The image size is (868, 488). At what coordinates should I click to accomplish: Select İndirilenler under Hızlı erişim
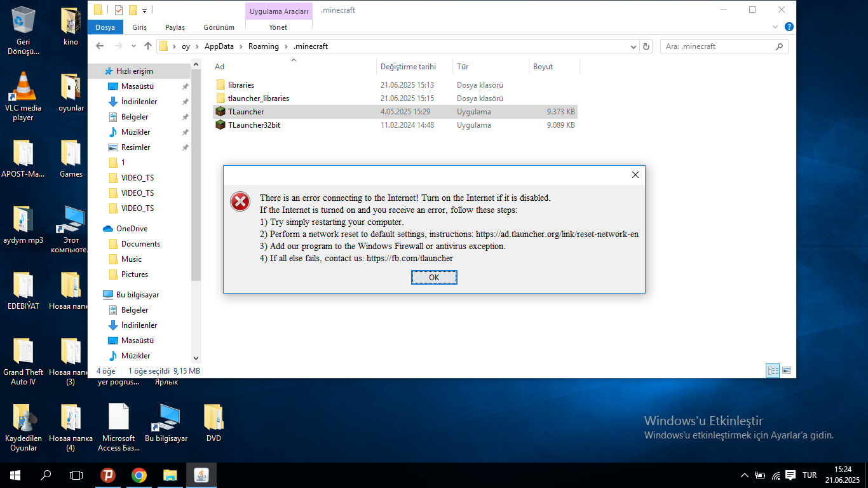pos(139,102)
